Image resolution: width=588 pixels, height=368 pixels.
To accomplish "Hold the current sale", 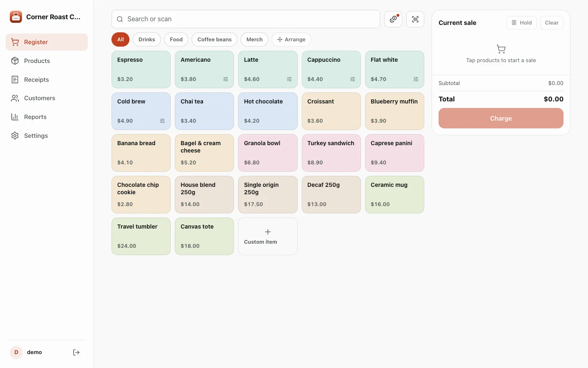I will (x=521, y=23).
